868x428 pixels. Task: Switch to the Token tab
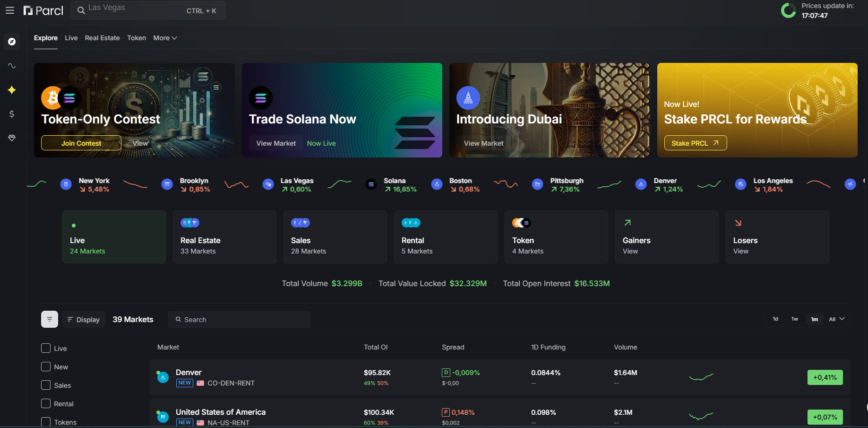[137, 38]
